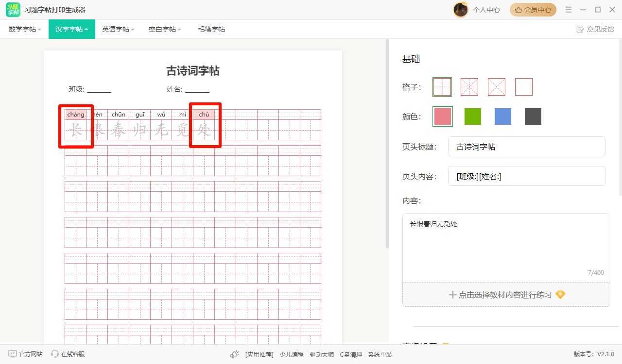Open the 系统重装 recommended app
622x364 pixels.
point(380,355)
